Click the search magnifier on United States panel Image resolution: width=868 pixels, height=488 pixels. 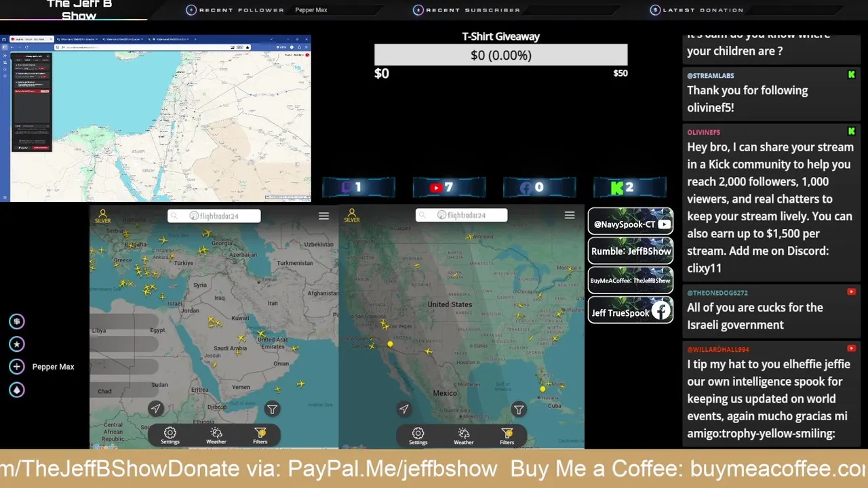(x=422, y=215)
